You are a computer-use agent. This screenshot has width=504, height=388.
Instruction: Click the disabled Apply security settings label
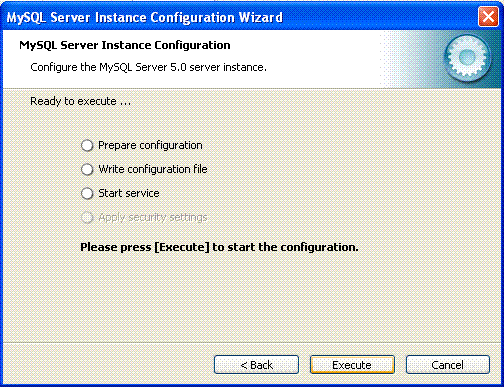coord(153,218)
